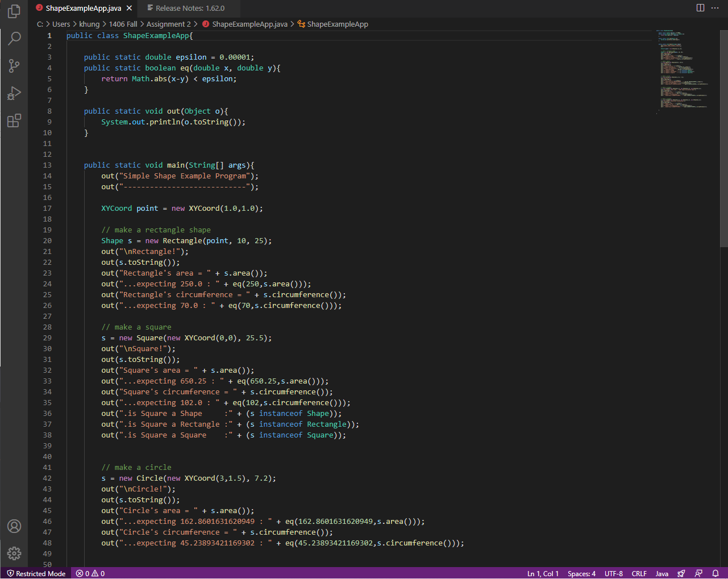Close the ShapeExampleApp.java tab
Screen dimensions: 728x579
pos(130,8)
